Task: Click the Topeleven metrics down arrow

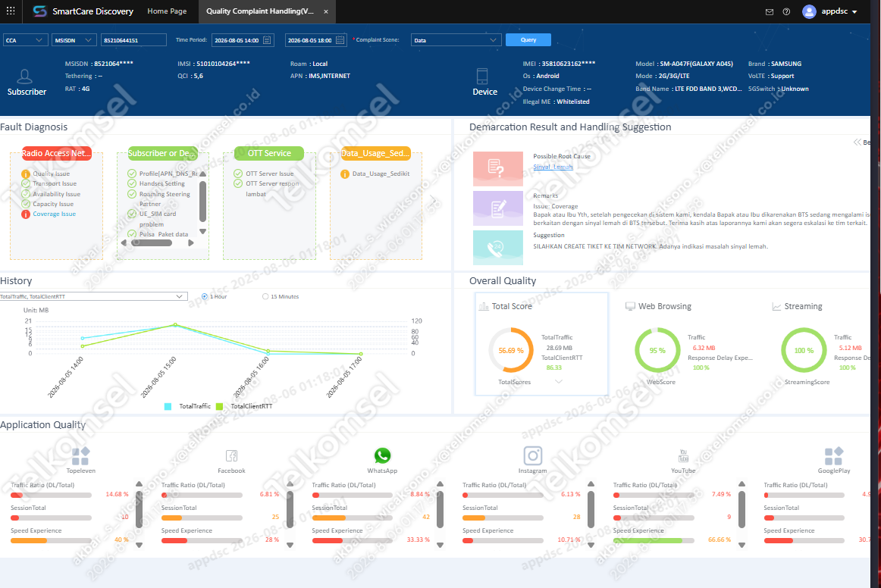Action: point(140,545)
